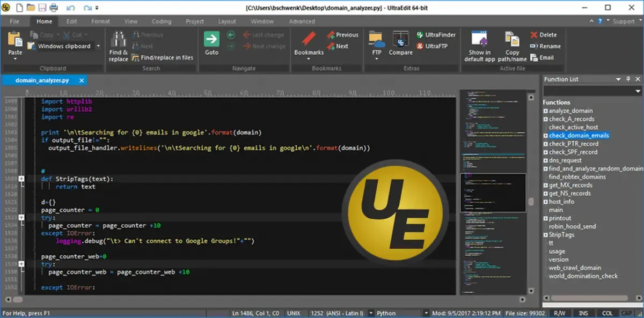The height and width of the screenshot is (318, 644).
Task: Open Find & replace binoculars icon
Action: pyautogui.click(x=118, y=39)
